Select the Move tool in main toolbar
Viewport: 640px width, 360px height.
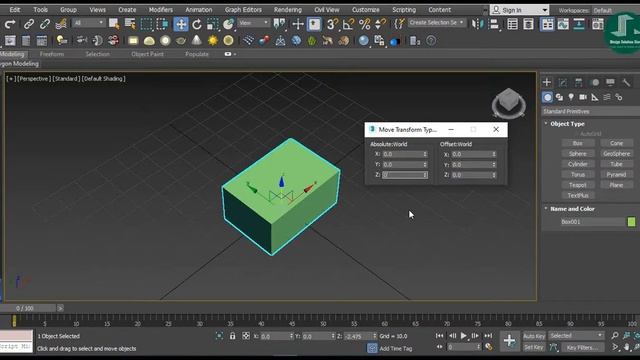[181, 24]
